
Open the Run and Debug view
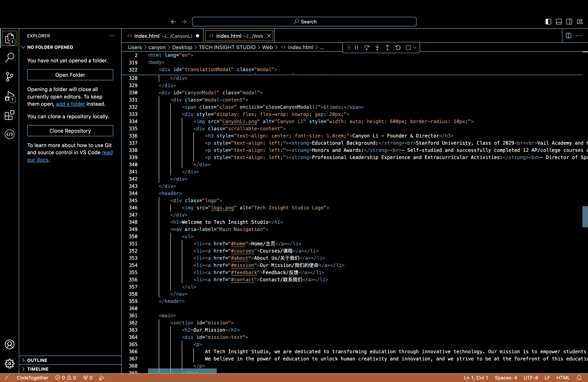[10, 96]
